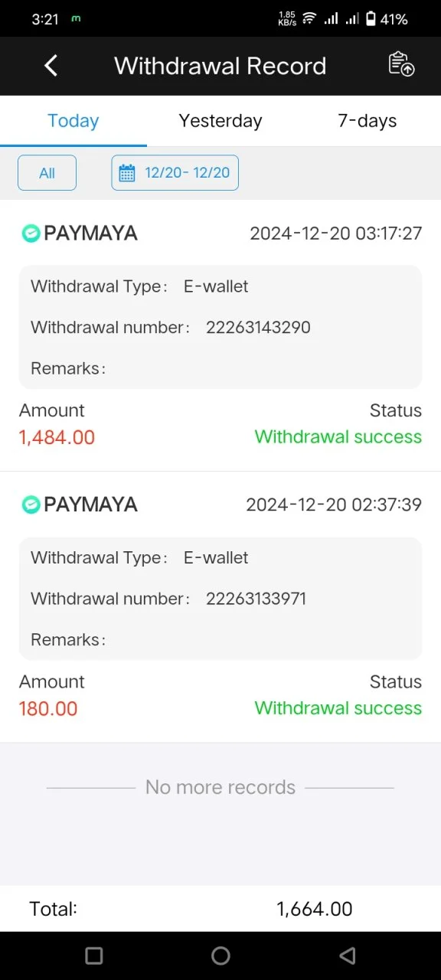The height and width of the screenshot is (980, 441).
Task: Open the All filter dropdown
Action: tap(47, 172)
